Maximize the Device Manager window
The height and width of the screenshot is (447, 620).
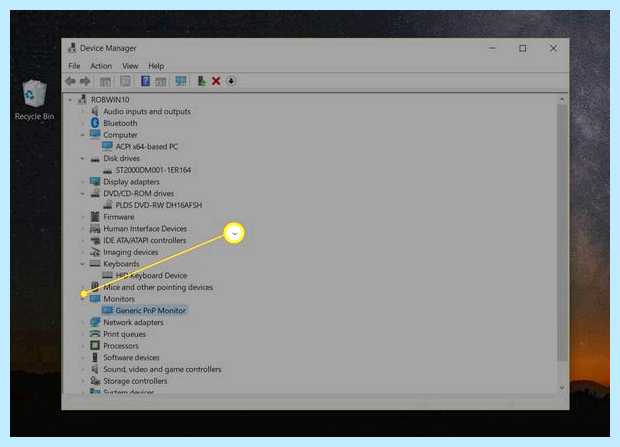pos(523,49)
